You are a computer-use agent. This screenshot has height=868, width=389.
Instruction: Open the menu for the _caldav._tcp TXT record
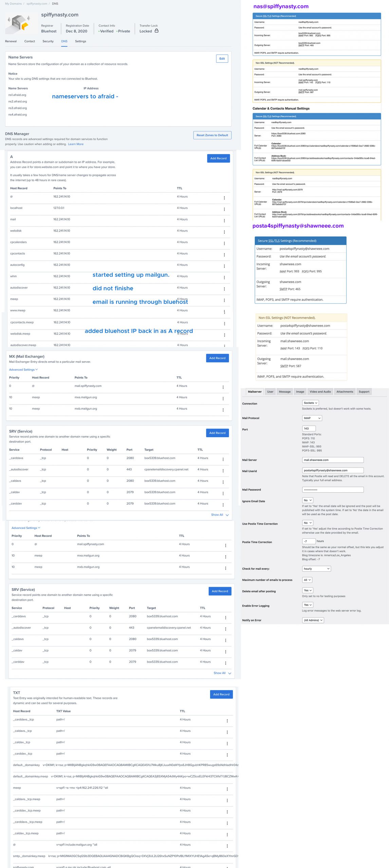tap(227, 744)
